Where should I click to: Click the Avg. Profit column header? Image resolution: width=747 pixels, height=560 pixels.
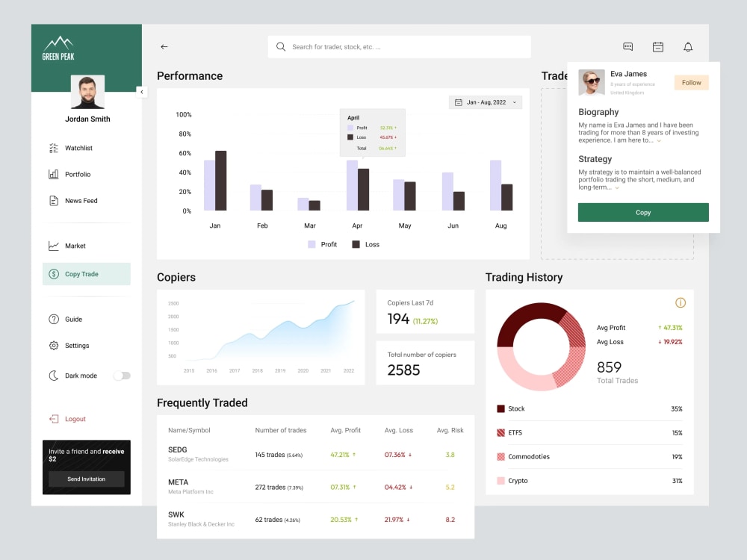345,430
